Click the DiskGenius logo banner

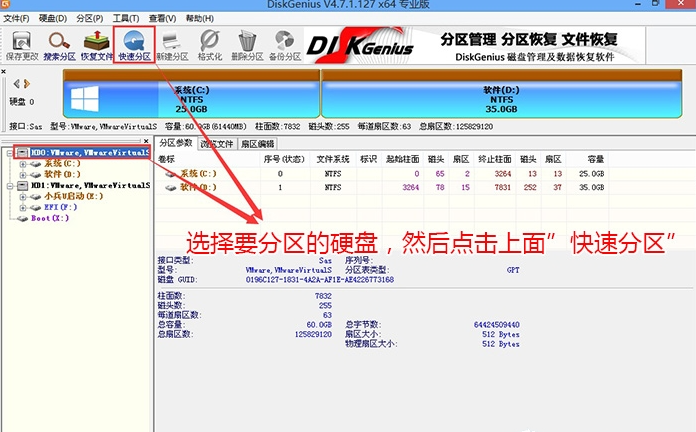[474, 45]
